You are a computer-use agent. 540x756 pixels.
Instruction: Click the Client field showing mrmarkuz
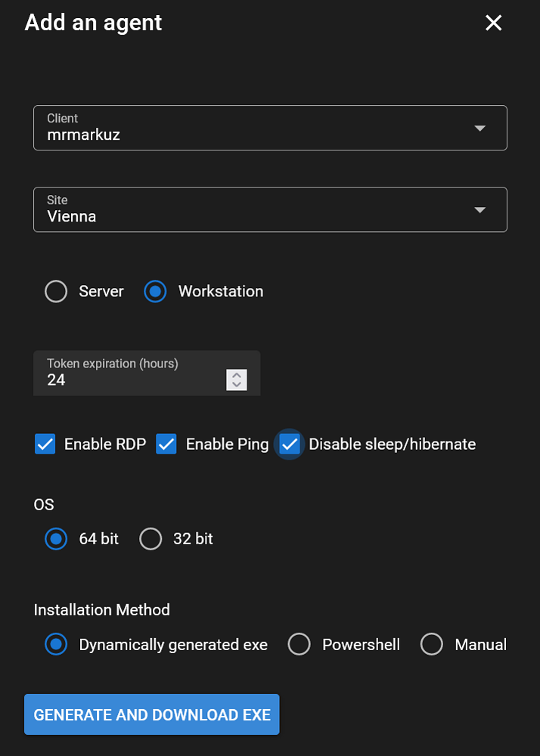click(x=270, y=128)
